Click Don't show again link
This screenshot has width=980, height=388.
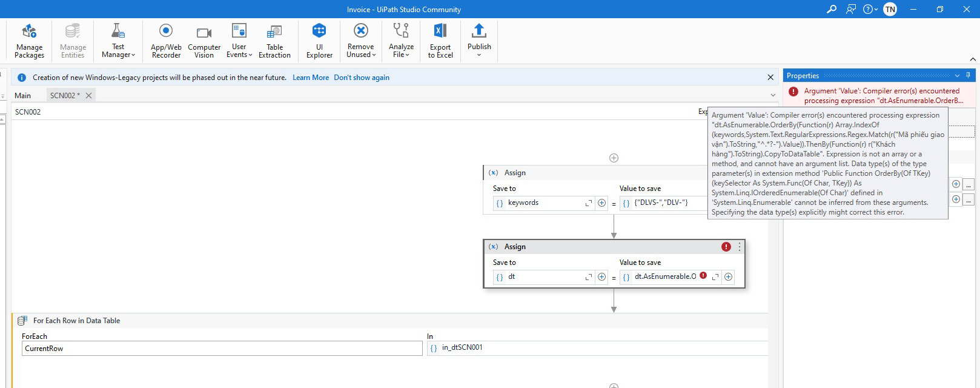point(362,78)
